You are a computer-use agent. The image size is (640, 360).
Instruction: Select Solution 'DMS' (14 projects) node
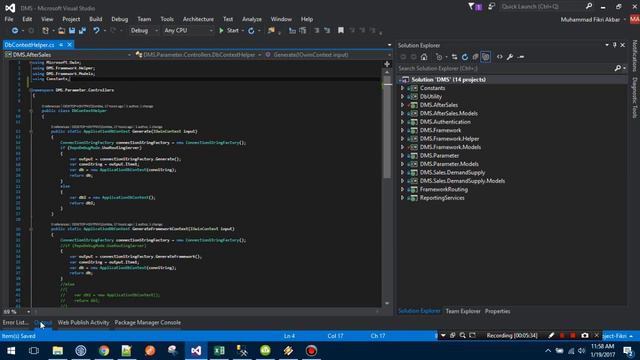(x=448, y=80)
